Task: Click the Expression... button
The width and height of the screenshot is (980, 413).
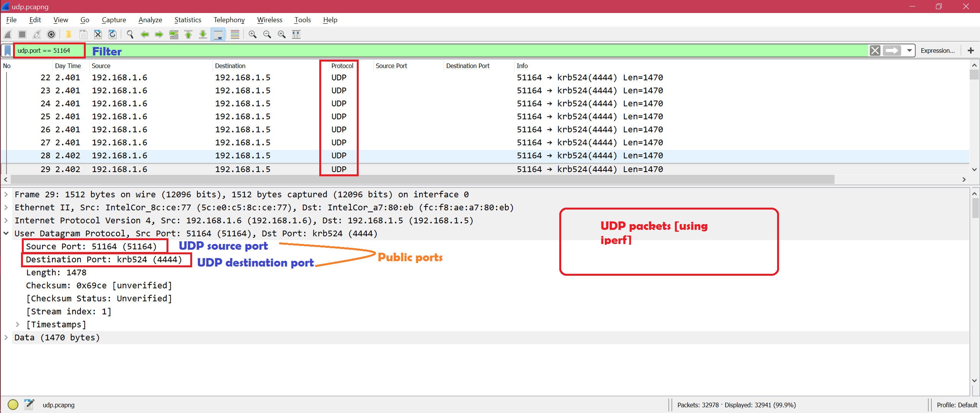Action: pyautogui.click(x=937, y=50)
